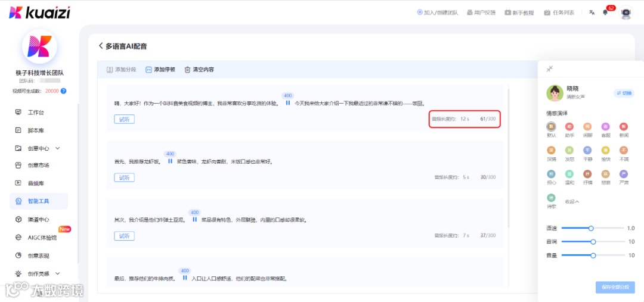Expand the 创作灵感 sidebar menu
The width and height of the screenshot is (644, 302).
(38, 273)
